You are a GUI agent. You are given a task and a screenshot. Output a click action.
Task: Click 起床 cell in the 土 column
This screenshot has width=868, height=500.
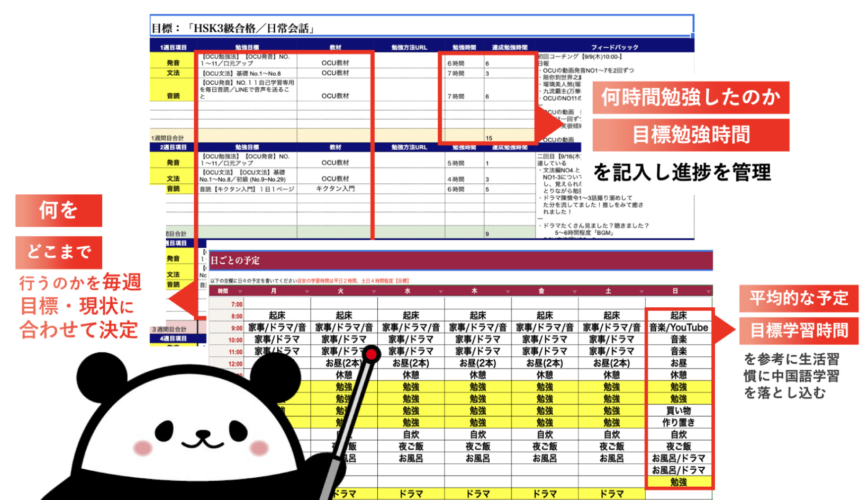[x=612, y=316]
